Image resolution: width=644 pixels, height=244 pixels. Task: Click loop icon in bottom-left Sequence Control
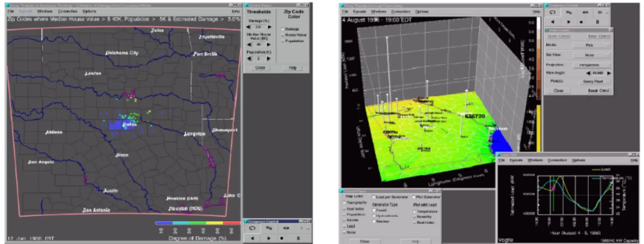tap(252, 228)
